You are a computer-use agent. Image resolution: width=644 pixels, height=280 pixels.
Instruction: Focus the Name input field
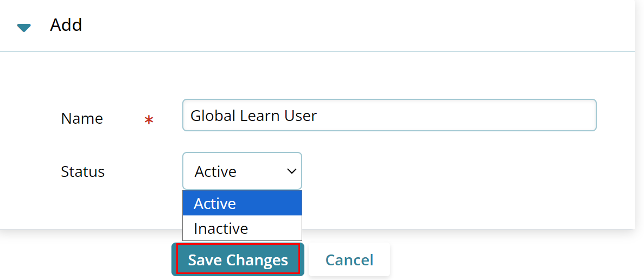point(390,115)
